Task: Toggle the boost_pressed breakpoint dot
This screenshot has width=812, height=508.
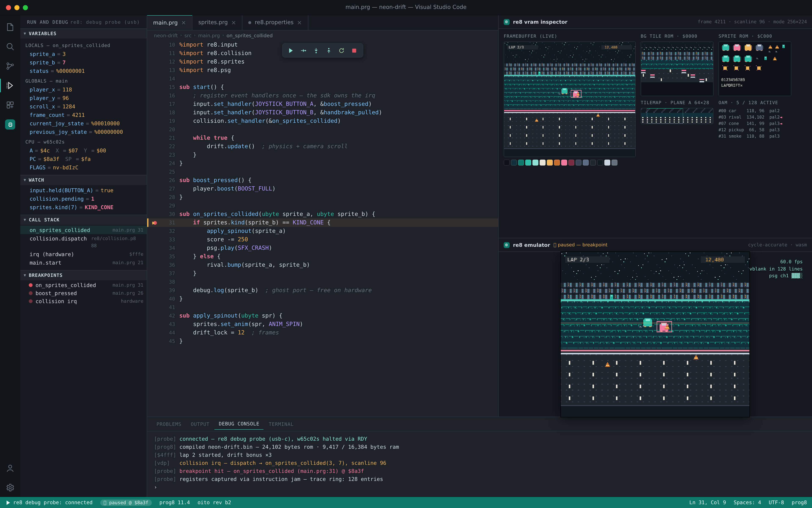Action: [30, 293]
